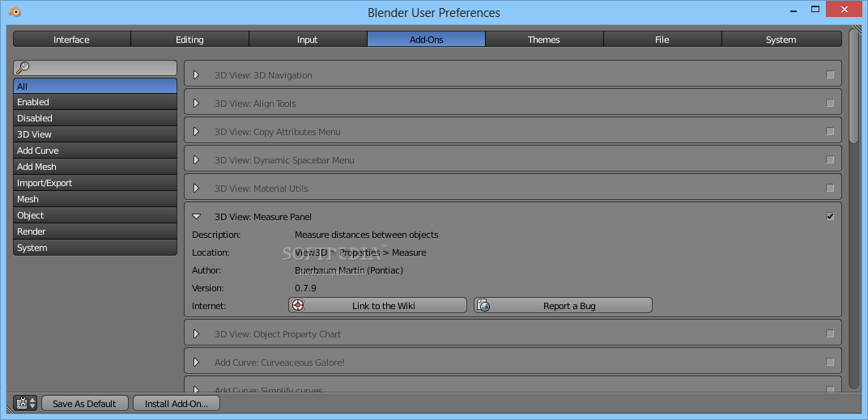Filter add-ons by Render category
The width and height of the screenshot is (868, 420).
pyautogui.click(x=96, y=231)
